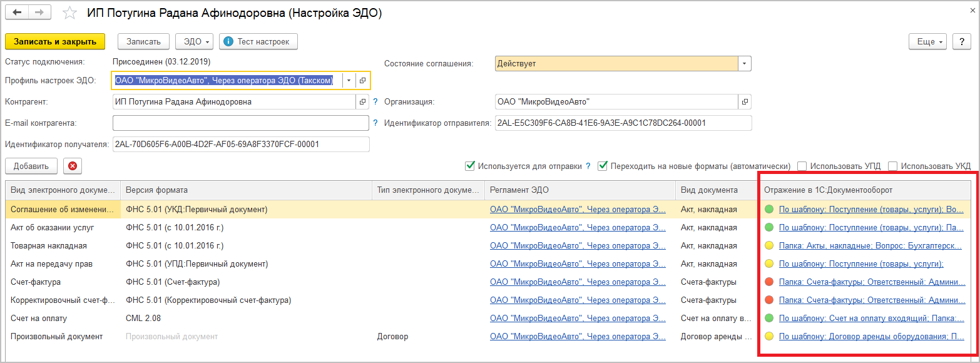
Task: Expand the Профиль настроек ЭДО dropdown arrow
Action: [x=349, y=81]
